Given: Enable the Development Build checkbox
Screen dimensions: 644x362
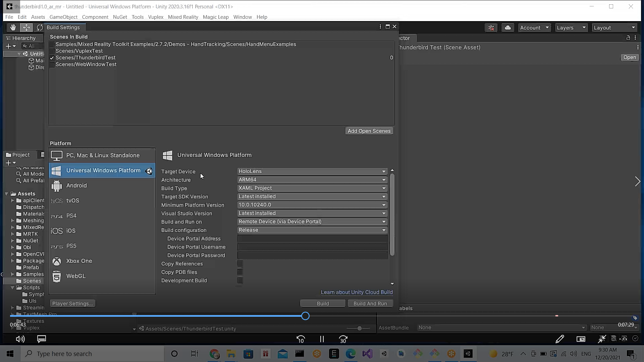Looking at the screenshot, I should click(x=239, y=281).
